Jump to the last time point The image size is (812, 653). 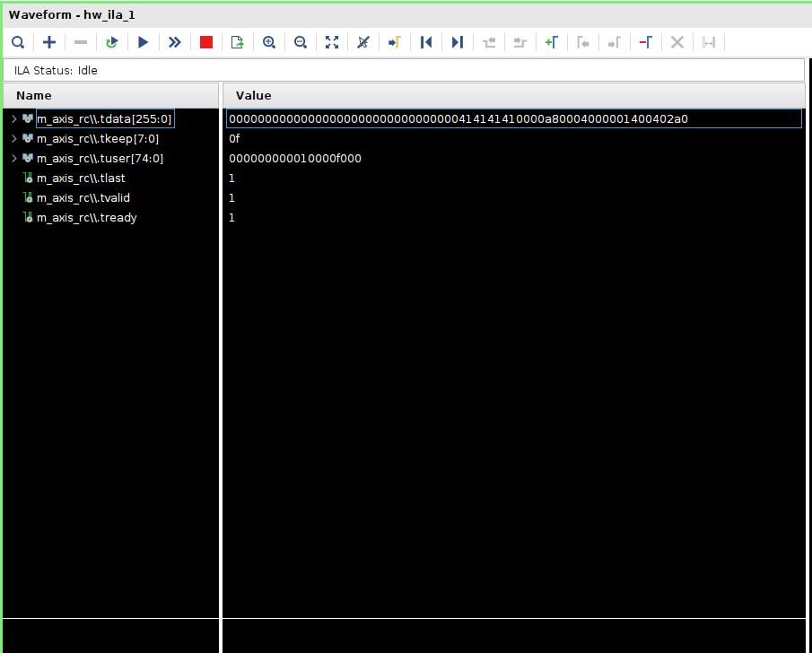click(x=458, y=42)
